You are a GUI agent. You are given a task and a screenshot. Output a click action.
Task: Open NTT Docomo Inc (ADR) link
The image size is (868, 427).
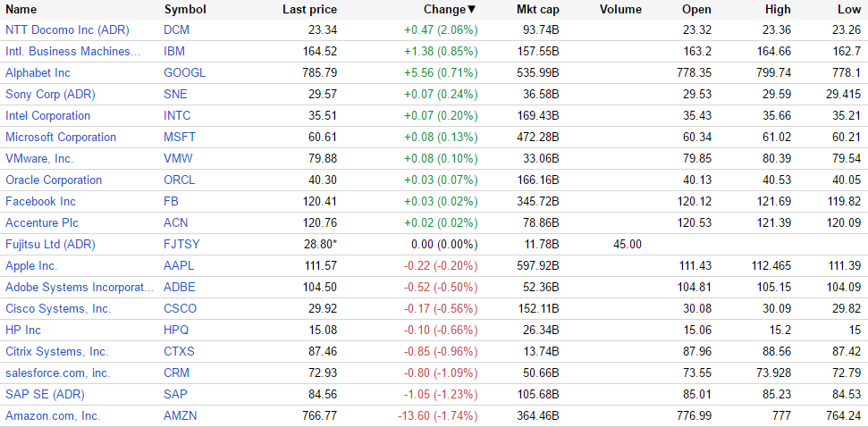pyautogui.click(x=67, y=29)
